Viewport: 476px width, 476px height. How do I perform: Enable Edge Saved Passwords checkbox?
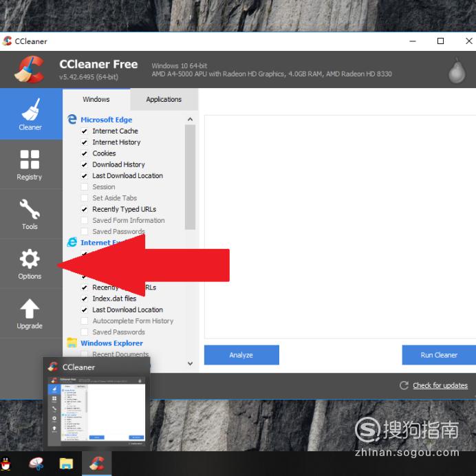tap(85, 232)
